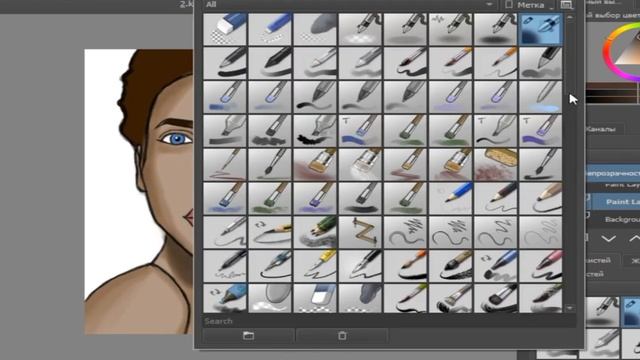Select the green-handled brush preset in bottom row
This screenshot has height=360, width=640.
[x=405, y=298]
